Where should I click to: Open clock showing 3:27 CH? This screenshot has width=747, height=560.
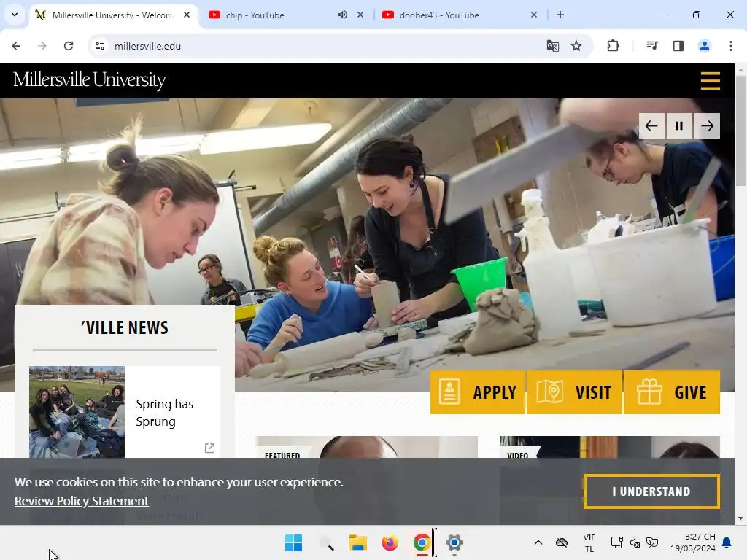[x=693, y=542]
